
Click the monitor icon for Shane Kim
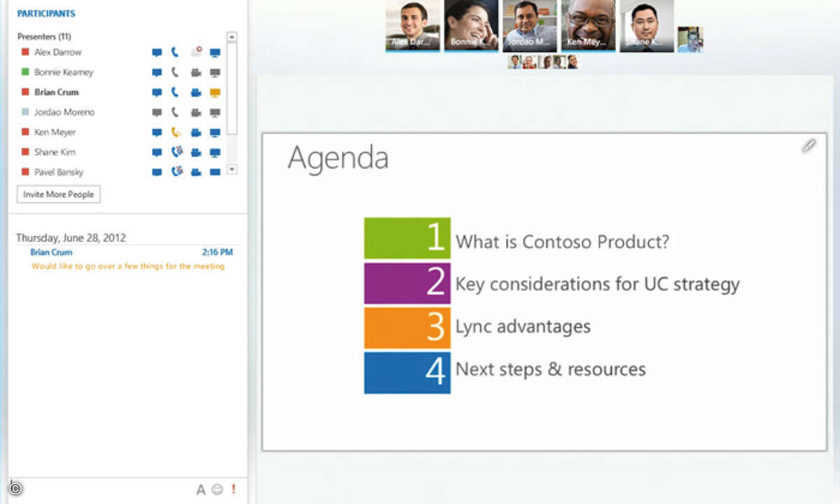click(215, 152)
